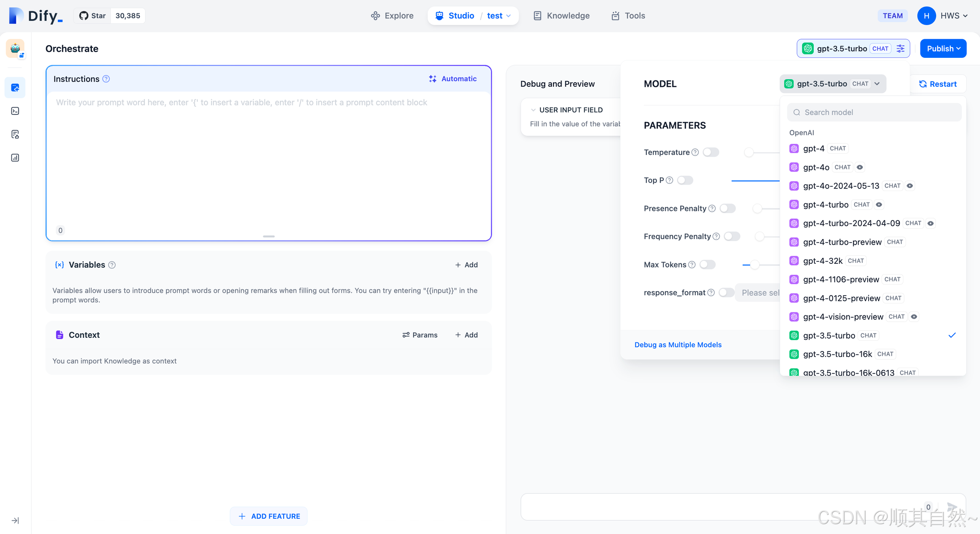Click the Instructions help question icon
This screenshot has width=980, height=534.
[x=106, y=79]
